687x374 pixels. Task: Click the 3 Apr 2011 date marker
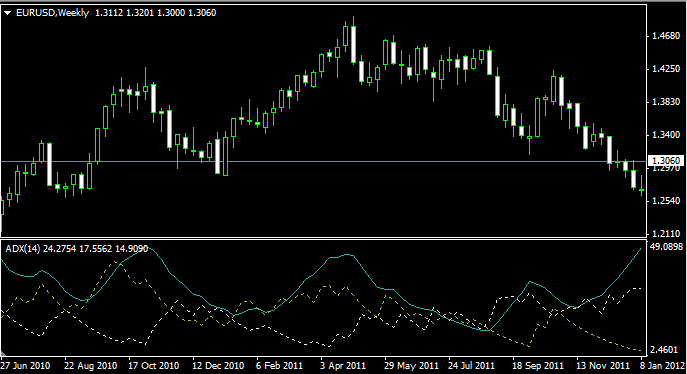click(x=343, y=365)
